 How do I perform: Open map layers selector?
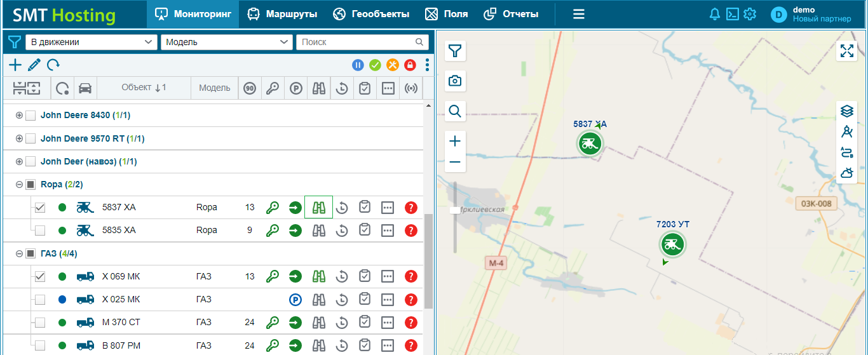pos(846,111)
